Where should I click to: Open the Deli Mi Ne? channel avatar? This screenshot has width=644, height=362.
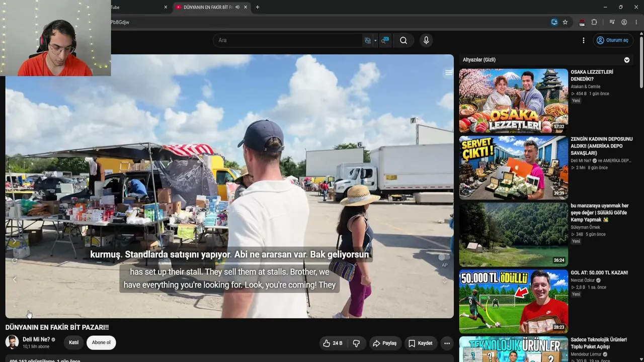(x=12, y=342)
